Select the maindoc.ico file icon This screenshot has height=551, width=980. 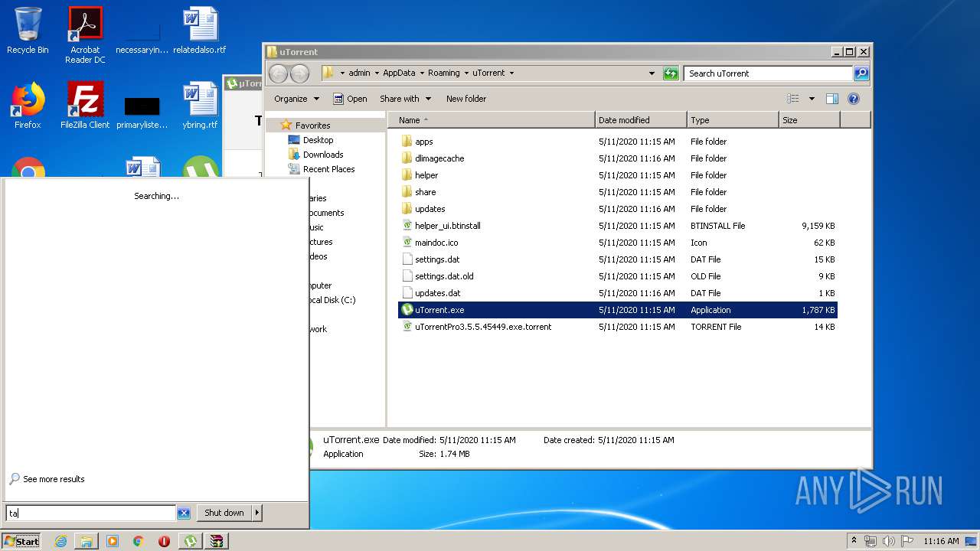tap(407, 243)
